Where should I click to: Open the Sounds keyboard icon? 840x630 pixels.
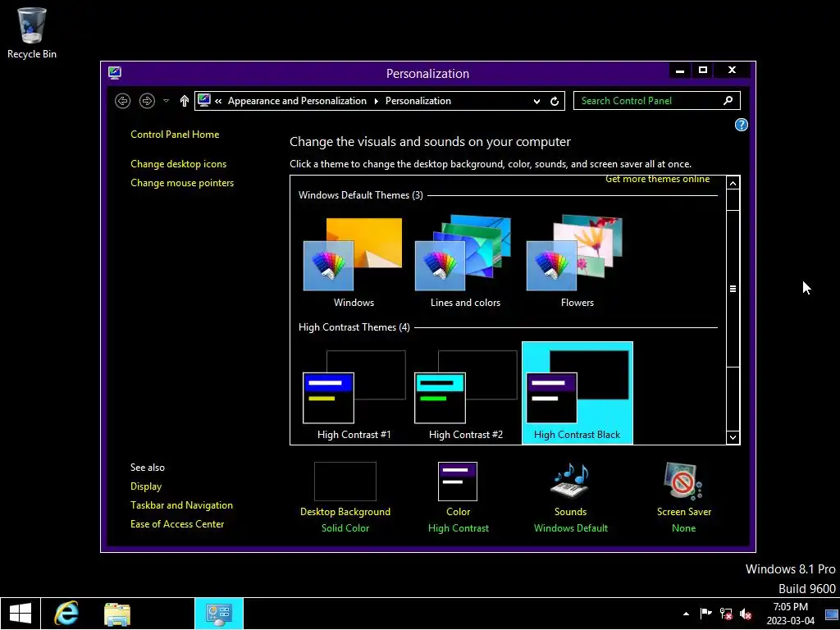[x=570, y=480]
